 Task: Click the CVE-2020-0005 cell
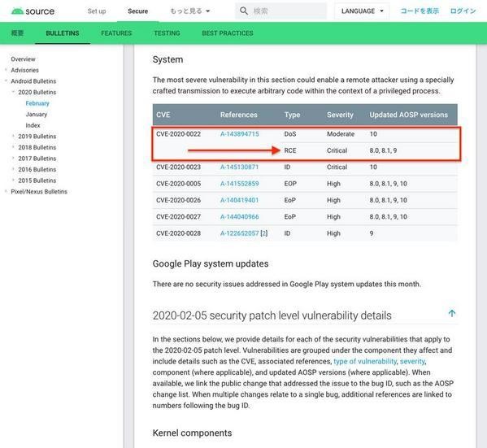coord(178,184)
